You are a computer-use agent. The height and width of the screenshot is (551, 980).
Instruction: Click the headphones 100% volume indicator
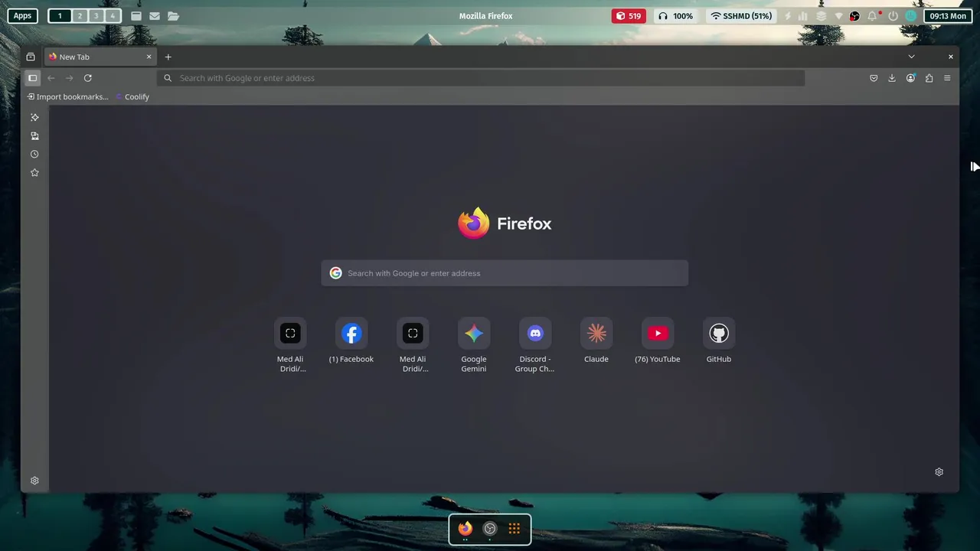[x=675, y=15]
